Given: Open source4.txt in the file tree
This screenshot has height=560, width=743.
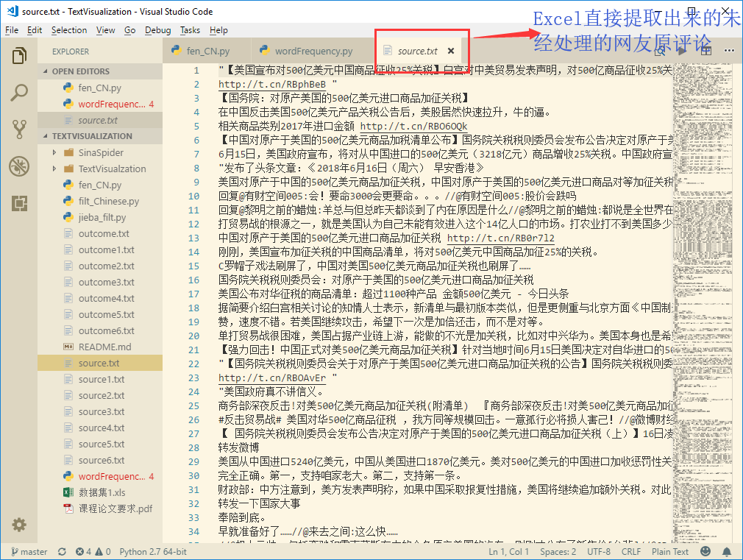Looking at the screenshot, I should (x=102, y=428).
